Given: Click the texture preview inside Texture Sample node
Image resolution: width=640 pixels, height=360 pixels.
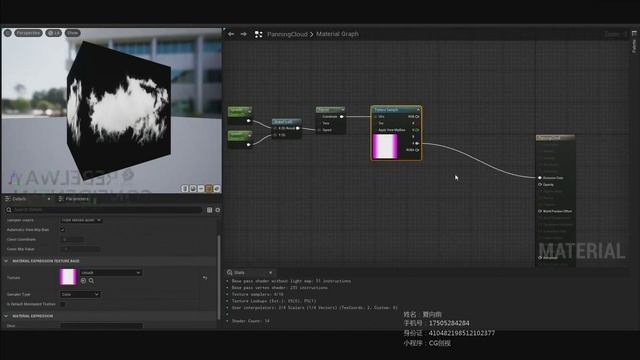Looking at the screenshot, I should click(385, 146).
